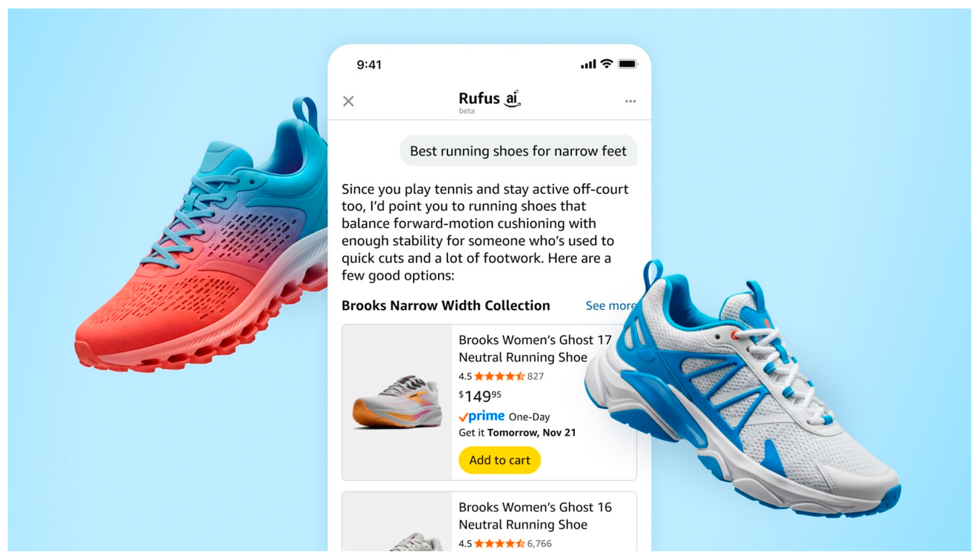This screenshot has width=980, height=558.
Task: Open the three-dot more options menu
Action: (630, 101)
